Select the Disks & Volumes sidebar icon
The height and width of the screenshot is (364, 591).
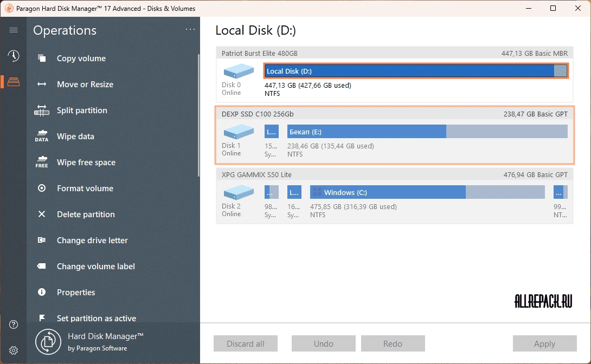[x=14, y=82]
